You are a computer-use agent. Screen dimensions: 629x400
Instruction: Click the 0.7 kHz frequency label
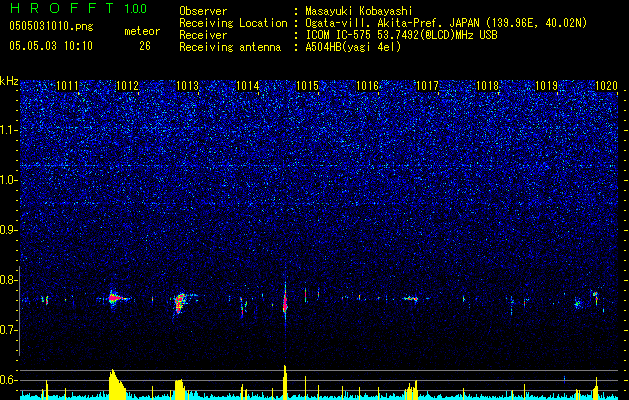(x=9, y=330)
